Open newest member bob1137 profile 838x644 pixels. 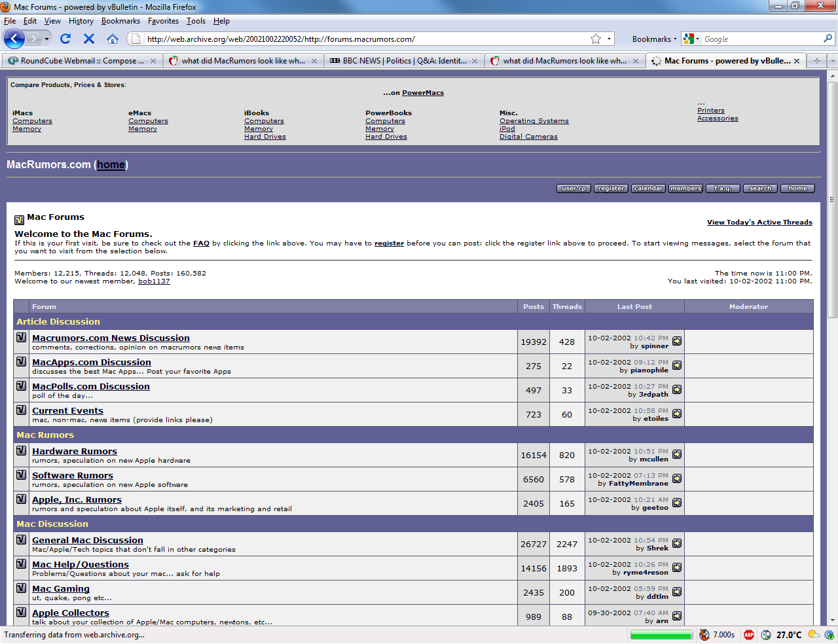tap(154, 281)
